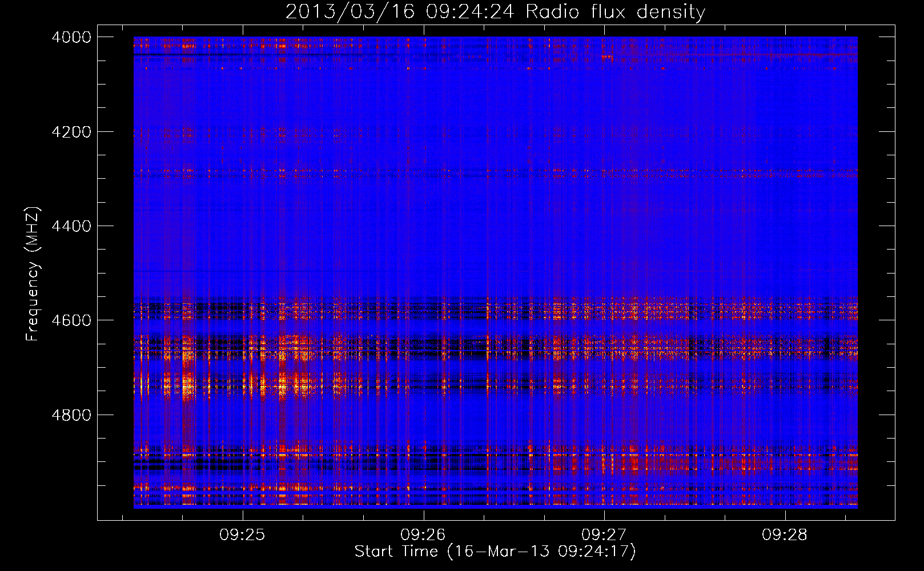Select the 'Frequency (MHZ)' y-axis label
Viewport: 924px width, 571px height.
pyautogui.click(x=33, y=274)
